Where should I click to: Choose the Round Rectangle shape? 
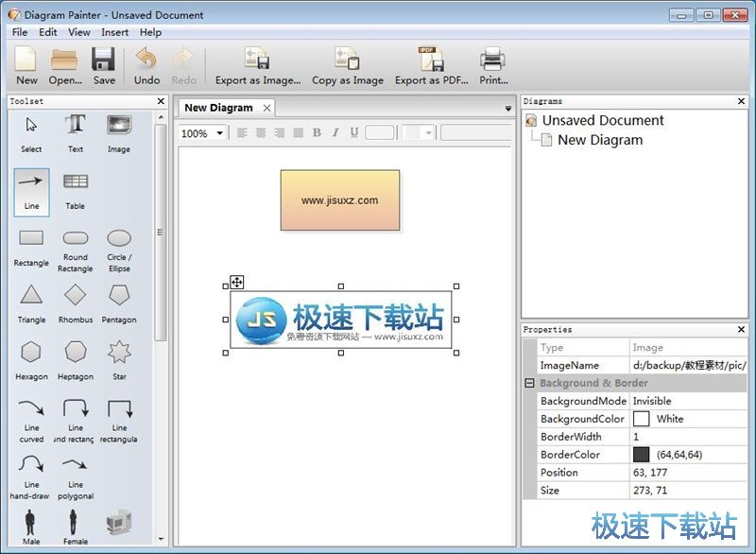tap(76, 251)
